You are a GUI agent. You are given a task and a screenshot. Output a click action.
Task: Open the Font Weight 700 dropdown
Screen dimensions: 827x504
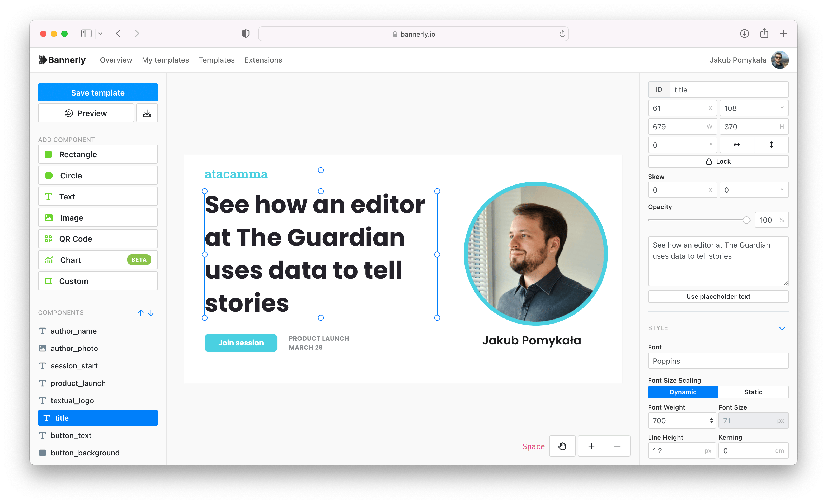click(682, 421)
